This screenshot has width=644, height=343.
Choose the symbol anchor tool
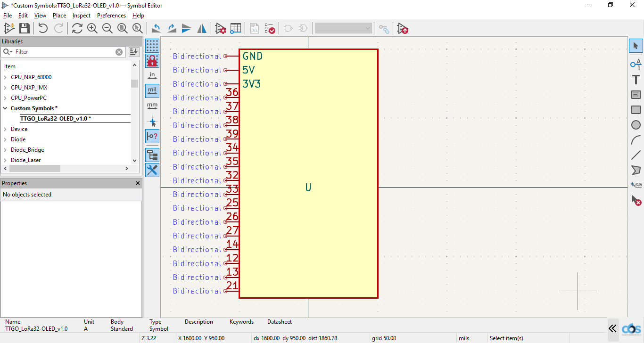click(x=636, y=185)
